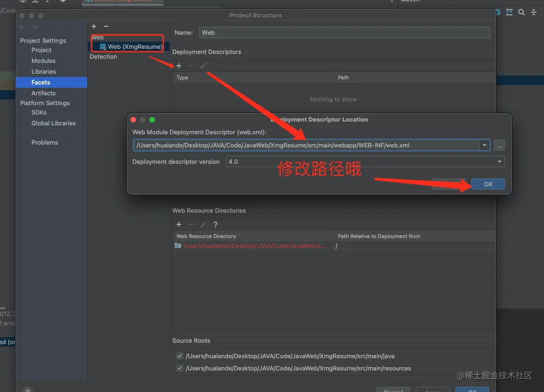This screenshot has width=544, height=392.
Task: Click the folder icon of the web resource directory row
Action: point(177,246)
